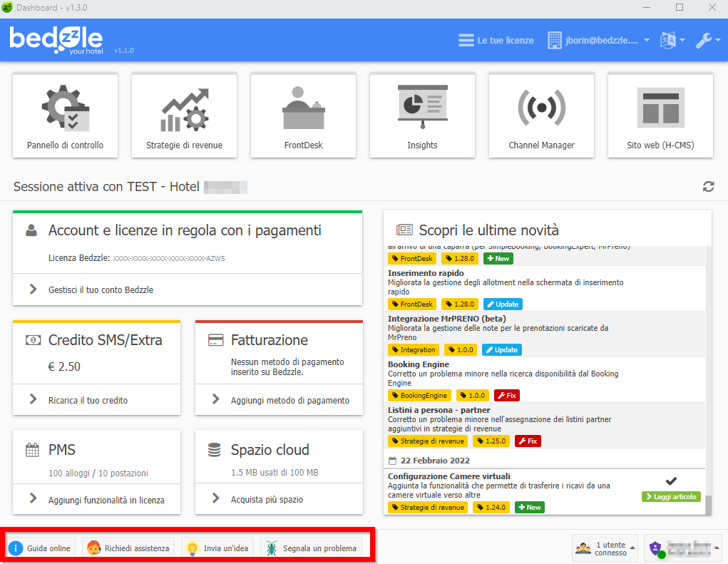
Task: Open the Le tue licenze menu
Action: coord(496,41)
